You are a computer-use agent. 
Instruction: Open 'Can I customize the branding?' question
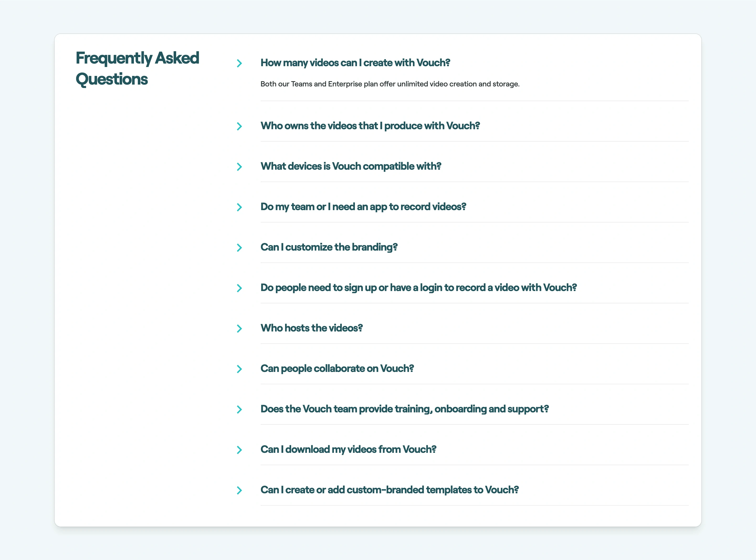point(329,247)
